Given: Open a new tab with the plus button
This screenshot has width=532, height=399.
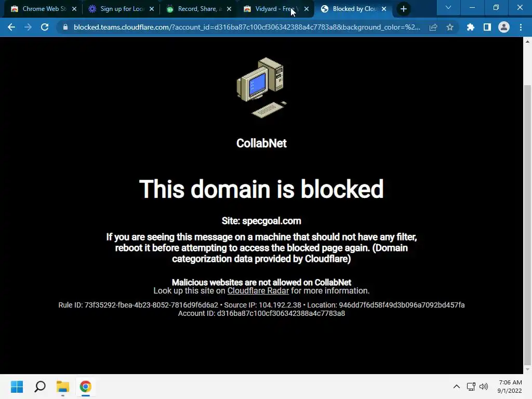Looking at the screenshot, I should point(403,9).
